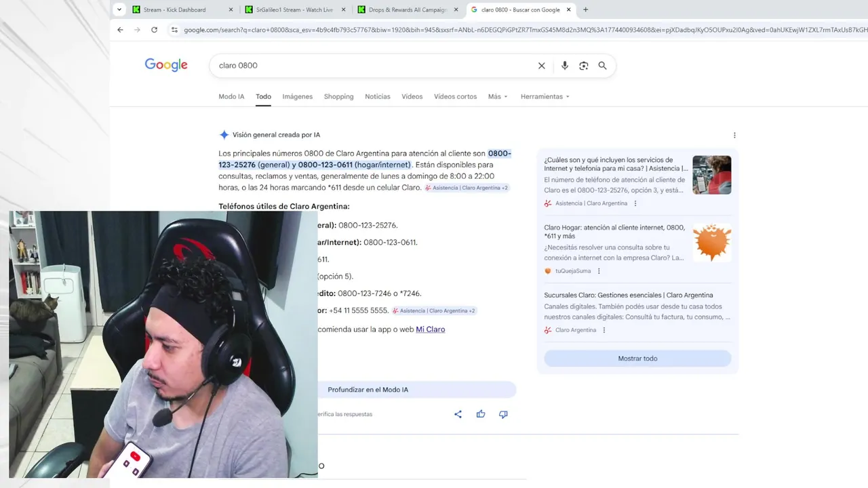Expand the Más dropdown
868x488 pixels.
[498, 96]
